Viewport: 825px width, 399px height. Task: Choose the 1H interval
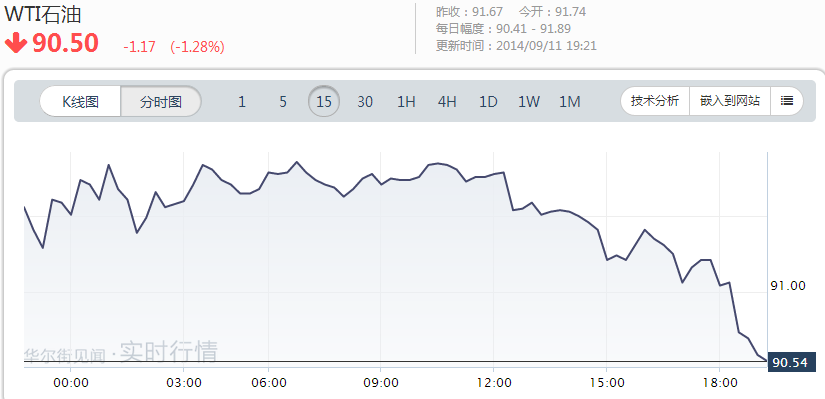(406, 102)
